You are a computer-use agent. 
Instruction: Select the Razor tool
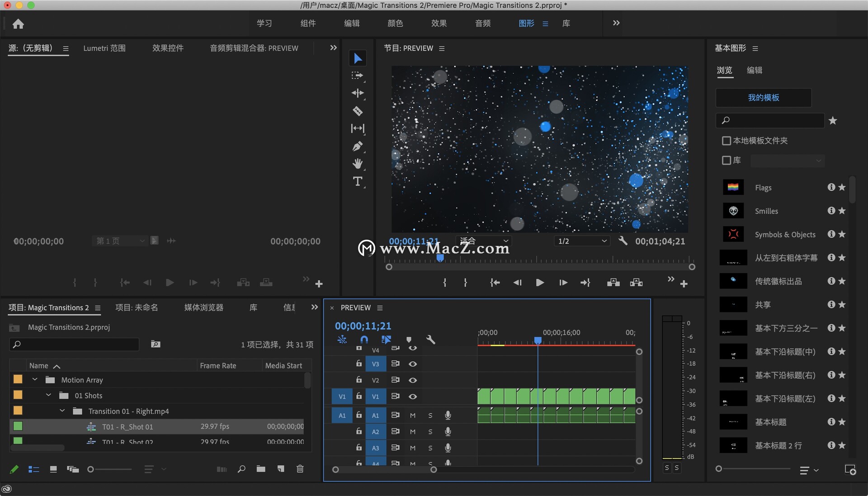tap(357, 111)
